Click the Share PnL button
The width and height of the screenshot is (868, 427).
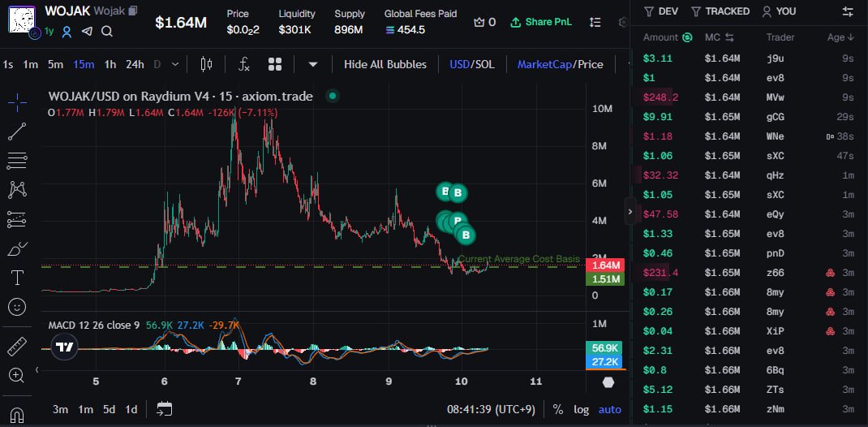pyautogui.click(x=540, y=22)
